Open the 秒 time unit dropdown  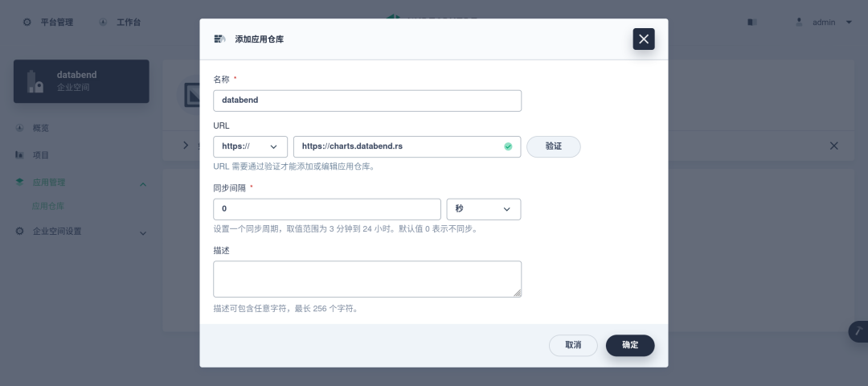(483, 209)
